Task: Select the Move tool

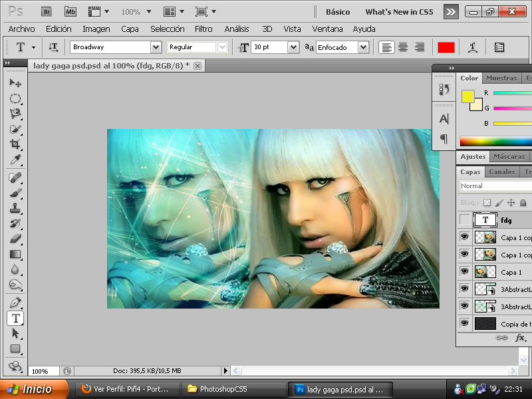Action: pyautogui.click(x=15, y=82)
